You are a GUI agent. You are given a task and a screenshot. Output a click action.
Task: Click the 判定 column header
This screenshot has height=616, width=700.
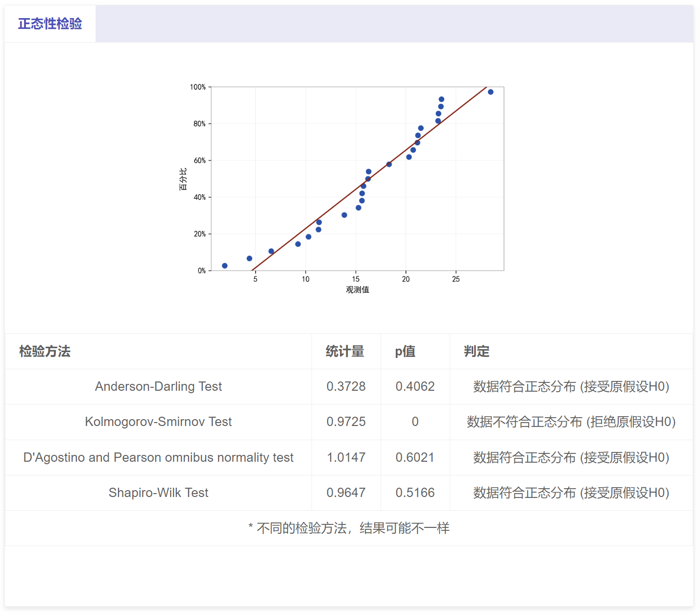477,352
